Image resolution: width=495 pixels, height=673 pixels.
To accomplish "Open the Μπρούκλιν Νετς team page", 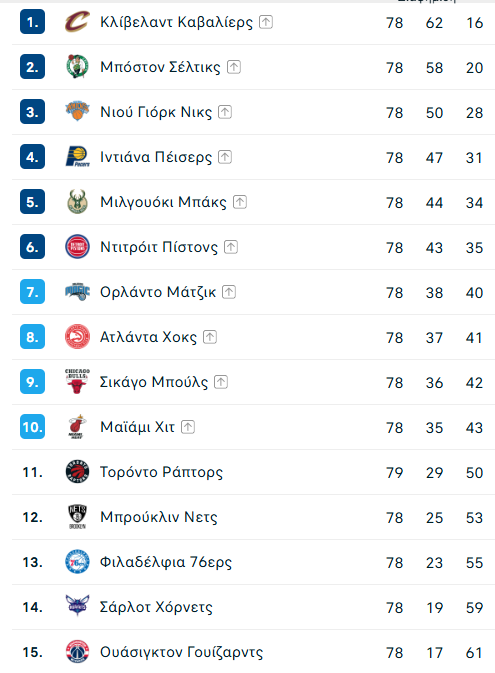I will [158, 517].
